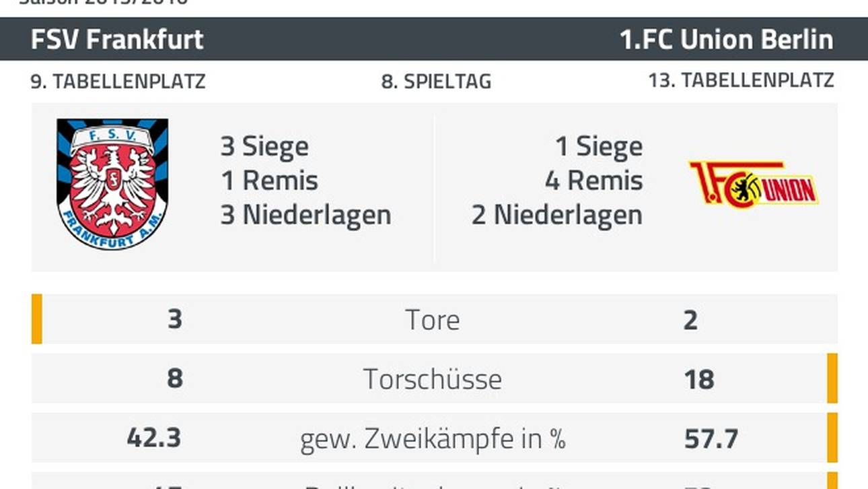Click the 1.FC Union logo

[x=754, y=183]
